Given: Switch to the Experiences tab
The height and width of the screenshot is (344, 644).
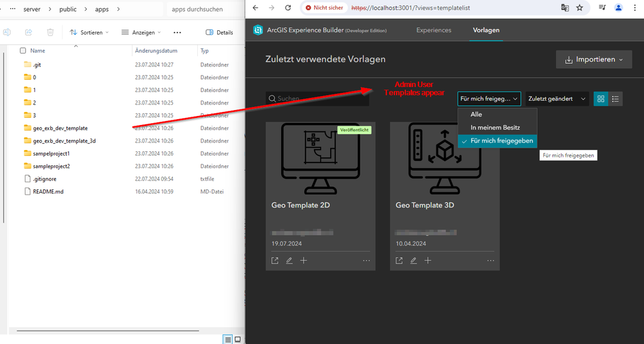Looking at the screenshot, I should (x=434, y=30).
